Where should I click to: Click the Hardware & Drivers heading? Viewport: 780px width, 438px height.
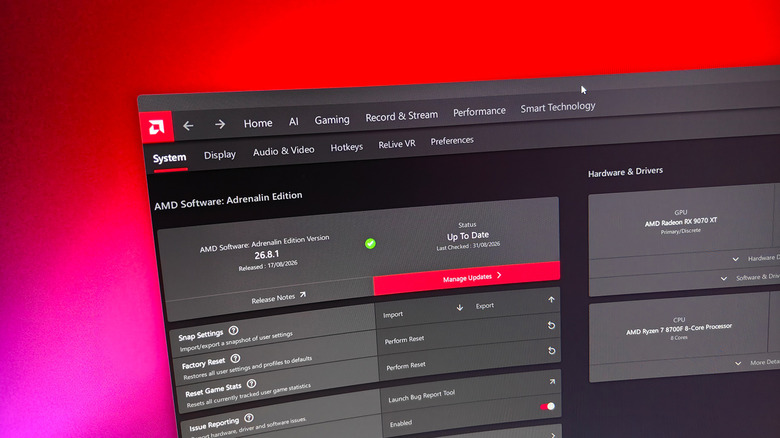(625, 172)
